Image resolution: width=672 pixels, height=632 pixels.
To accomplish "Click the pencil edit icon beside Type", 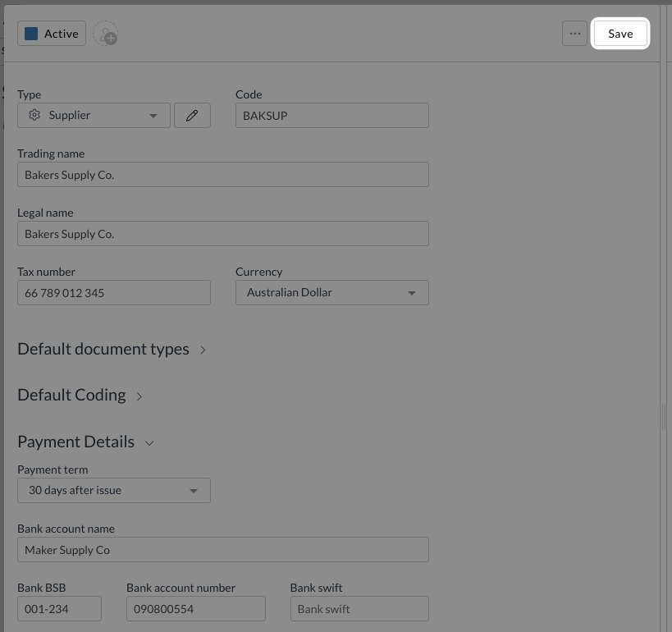I will click(x=192, y=116).
